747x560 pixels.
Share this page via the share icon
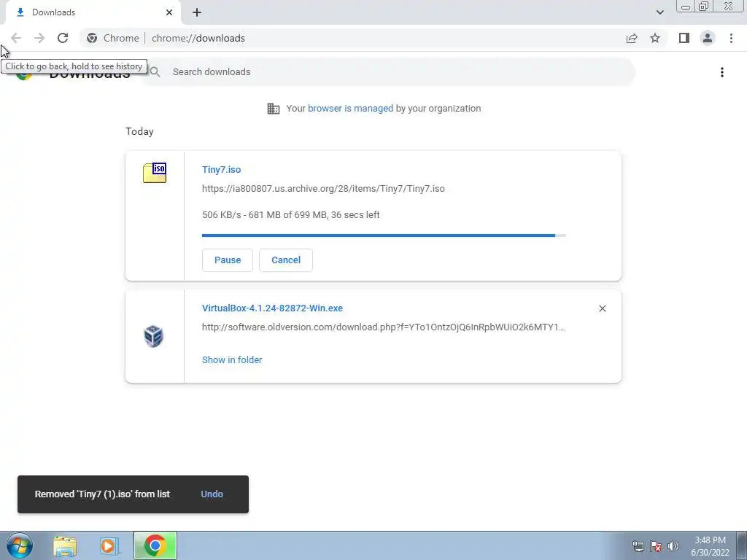click(x=632, y=38)
